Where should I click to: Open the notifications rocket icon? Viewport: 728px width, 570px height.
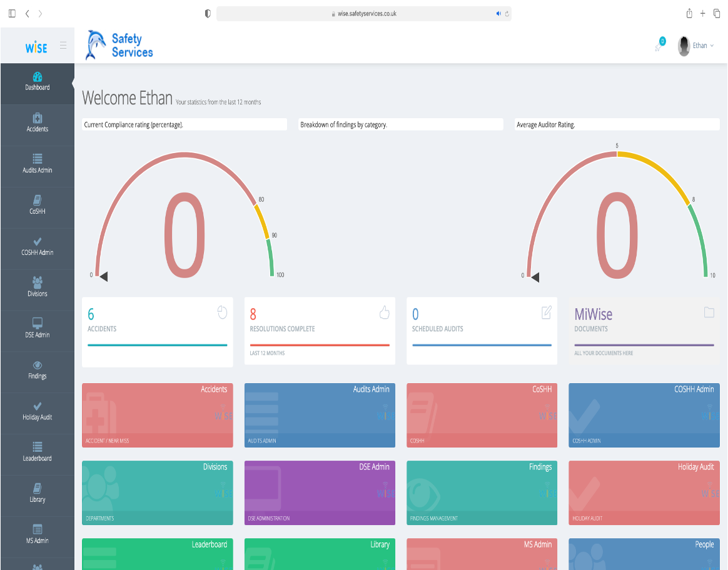pos(659,46)
